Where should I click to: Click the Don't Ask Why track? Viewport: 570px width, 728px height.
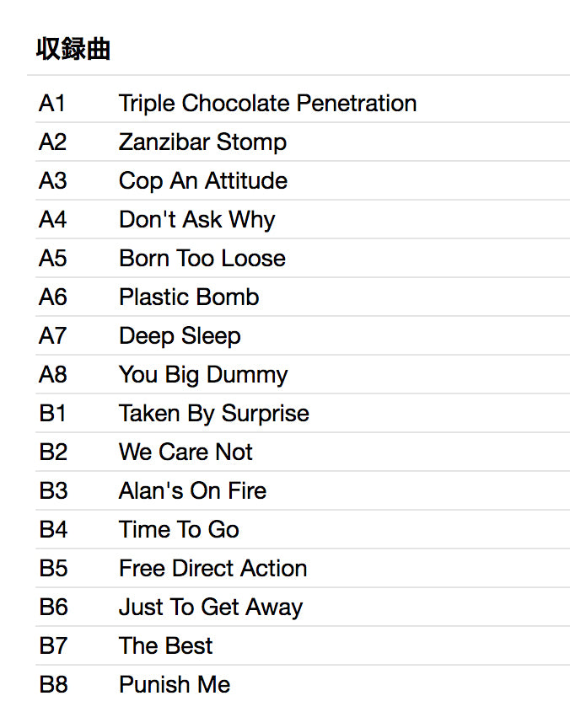[x=196, y=220]
